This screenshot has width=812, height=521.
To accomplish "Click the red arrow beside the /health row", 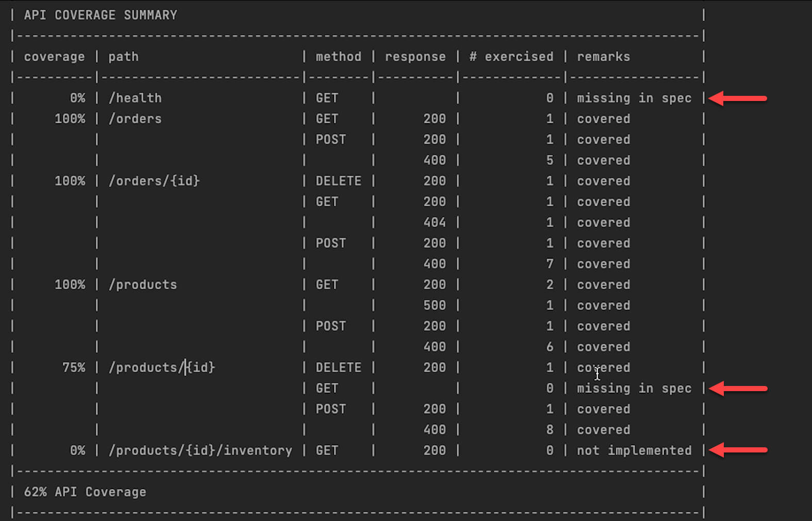I will point(738,98).
